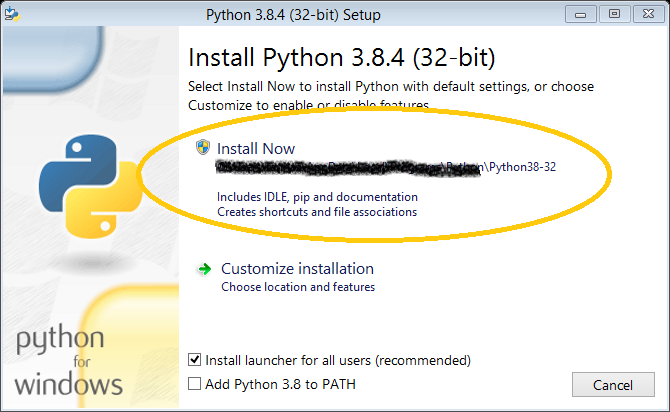Cancel the Python setup
The image size is (670, 412).
click(x=613, y=385)
